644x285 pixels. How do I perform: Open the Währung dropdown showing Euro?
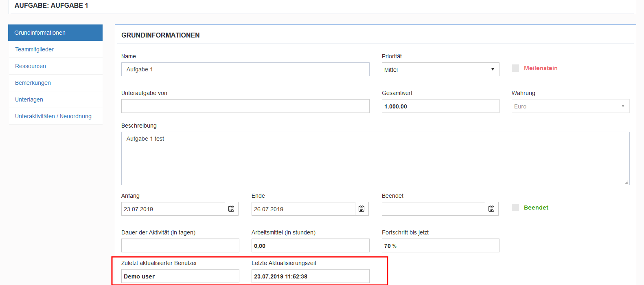pyautogui.click(x=570, y=106)
